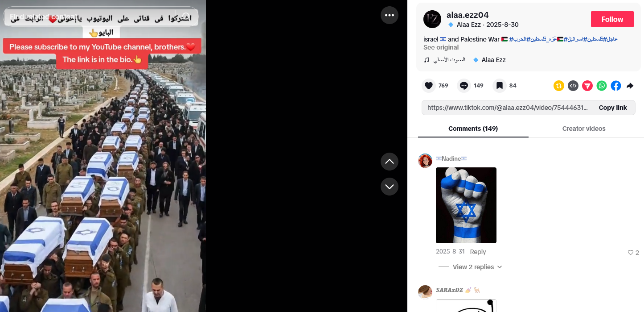Image resolution: width=644 pixels, height=312 pixels.
Task: Follow alaa.ezz04
Action: click(612, 19)
